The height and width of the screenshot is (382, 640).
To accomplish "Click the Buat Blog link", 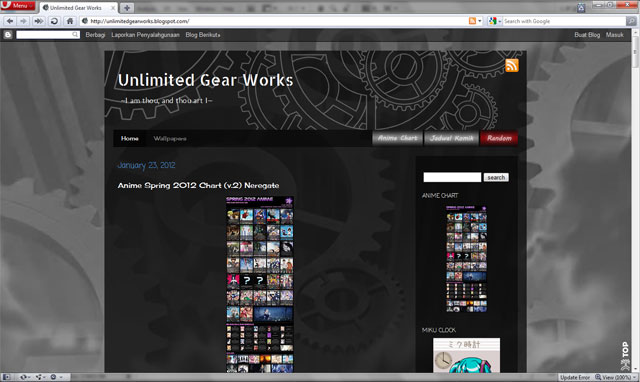I will [587, 35].
